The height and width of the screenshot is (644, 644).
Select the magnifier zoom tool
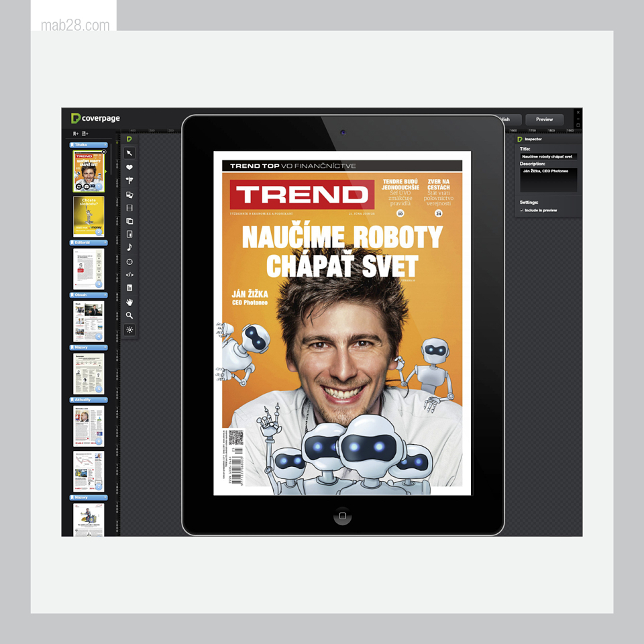click(x=129, y=315)
